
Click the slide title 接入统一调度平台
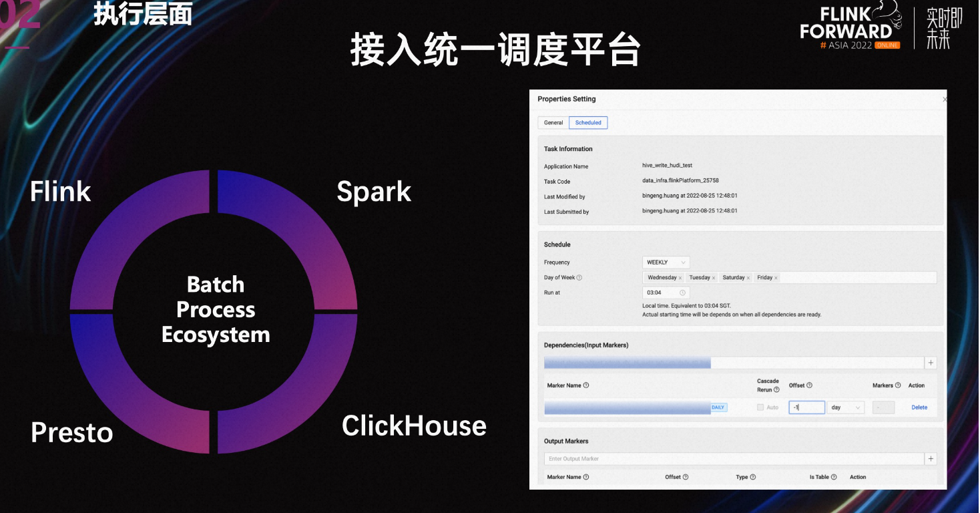coord(495,49)
